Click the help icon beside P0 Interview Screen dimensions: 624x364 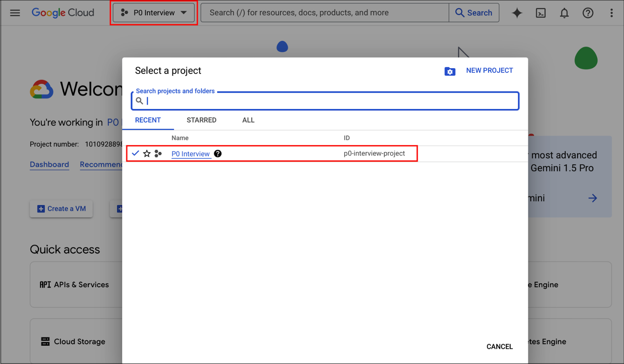218,154
